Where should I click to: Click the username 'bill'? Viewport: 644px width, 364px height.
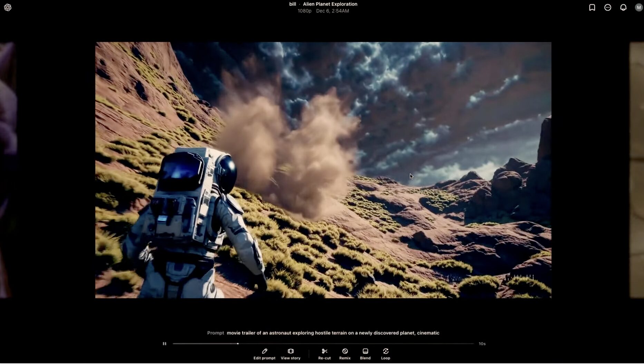pyautogui.click(x=292, y=4)
